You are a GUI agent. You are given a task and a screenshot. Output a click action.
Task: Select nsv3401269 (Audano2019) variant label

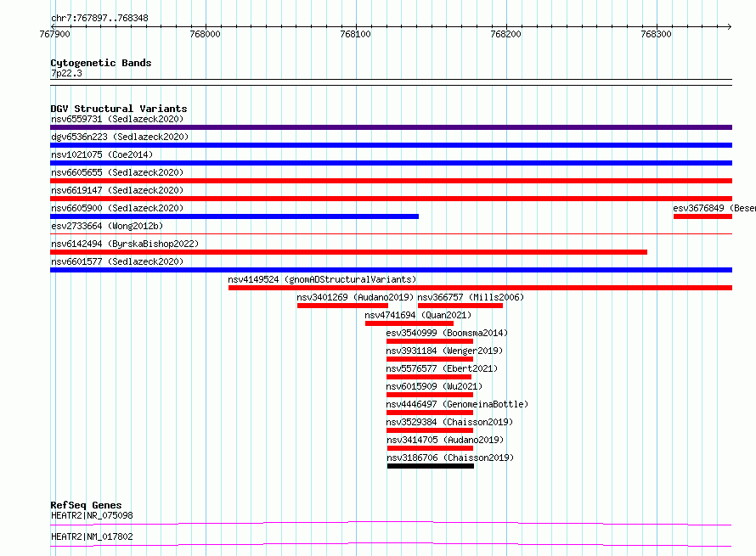tap(355, 297)
